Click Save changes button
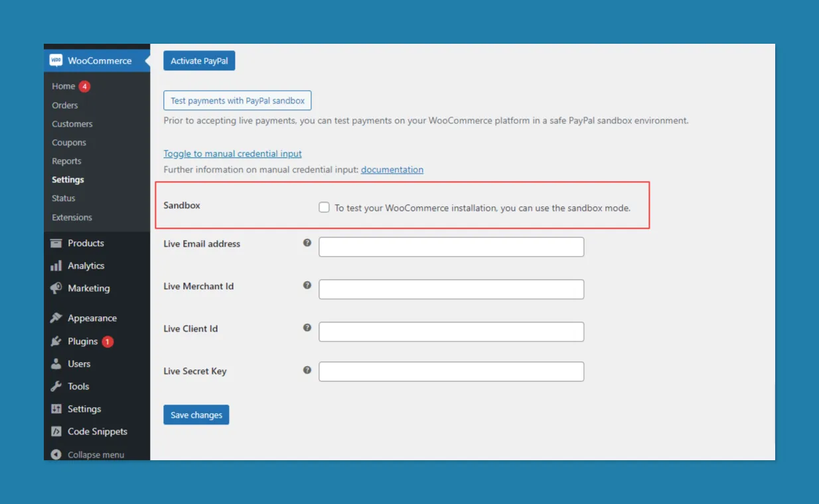 coord(196,415)
